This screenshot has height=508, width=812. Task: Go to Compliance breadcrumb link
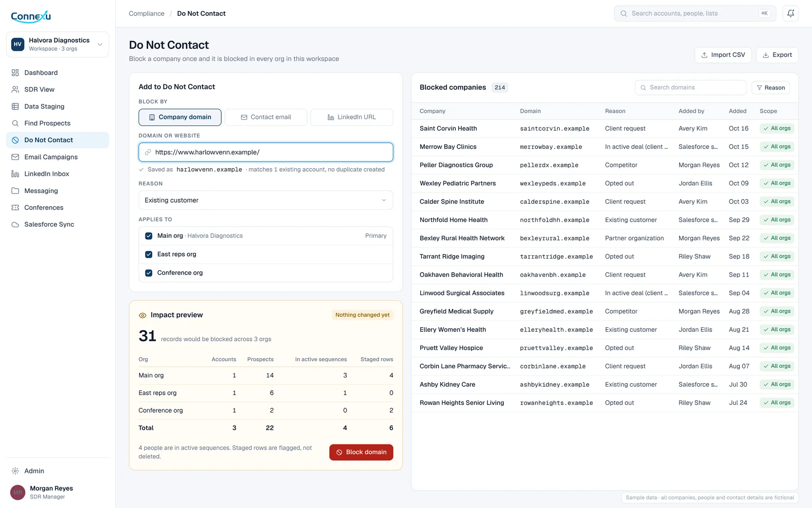(147, 14)
